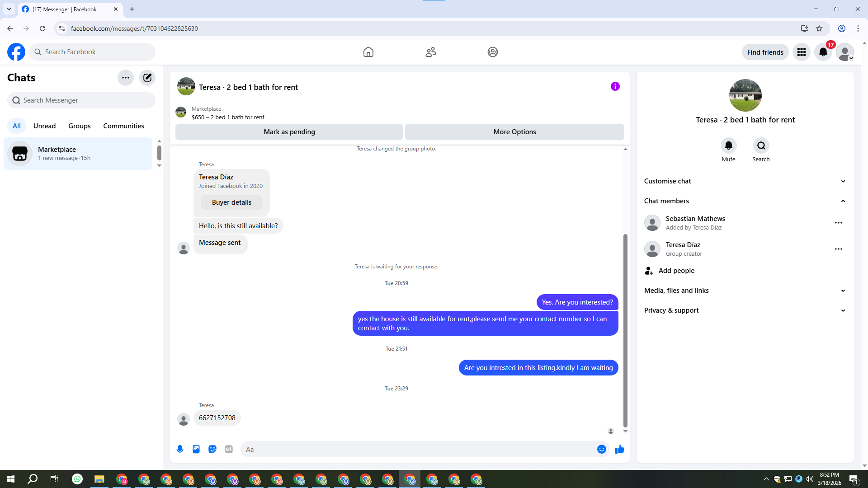Toggle conversation information panel icon
The height and width of the screenshot is (488, 868).
click(x=615, y=86)
